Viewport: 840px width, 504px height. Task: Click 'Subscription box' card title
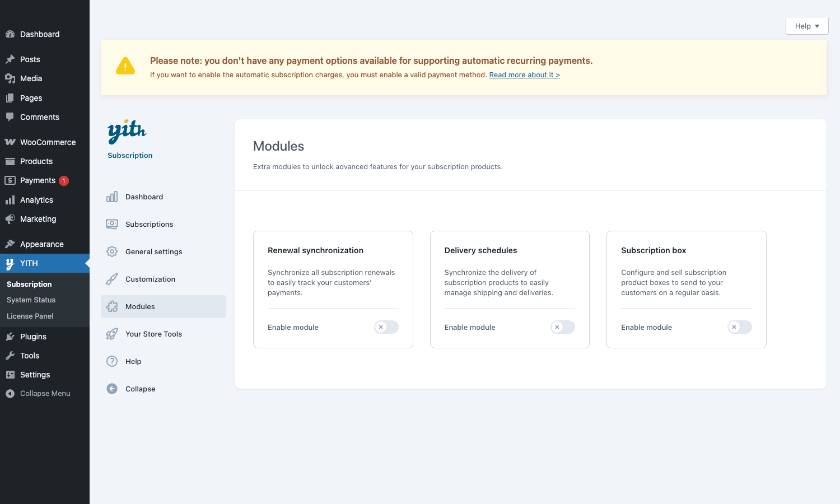click(x=654, y=250)
